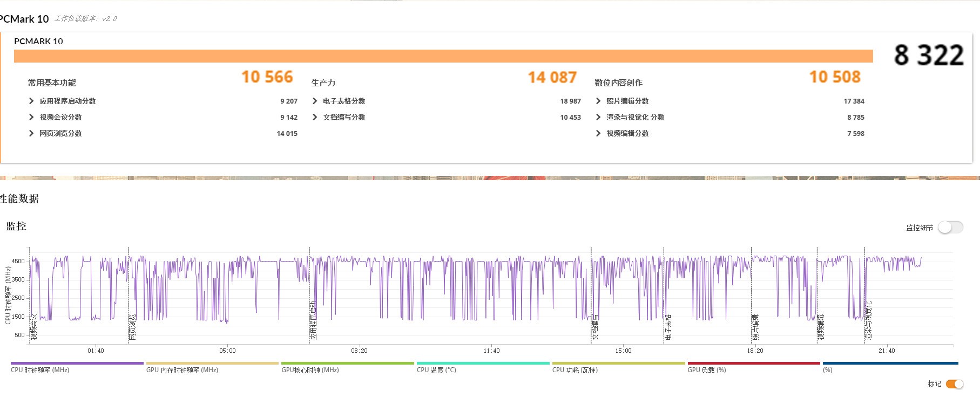Click the value 14 015
Screen dimensions: 980x411
287,133
